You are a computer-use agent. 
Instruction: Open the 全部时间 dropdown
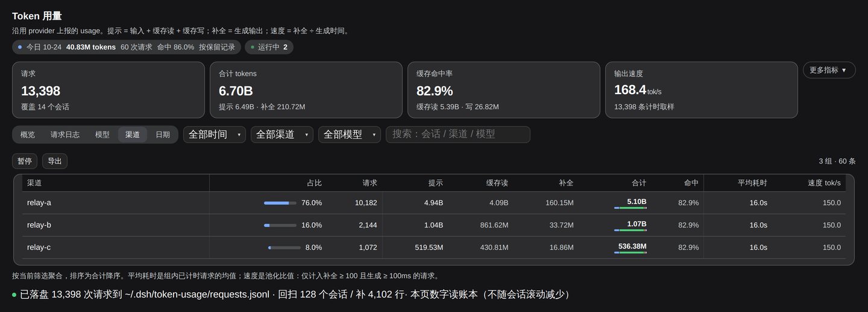point(215,135)
